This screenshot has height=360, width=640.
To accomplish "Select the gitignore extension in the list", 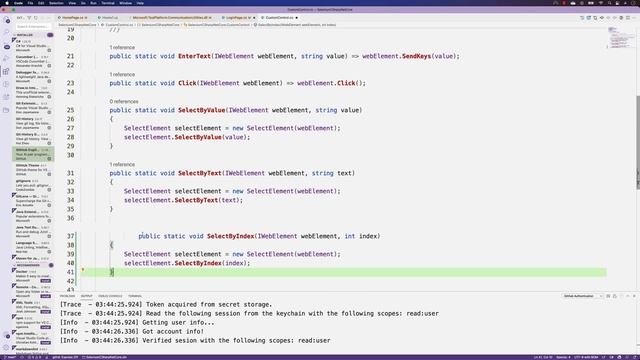I will 33,185.
